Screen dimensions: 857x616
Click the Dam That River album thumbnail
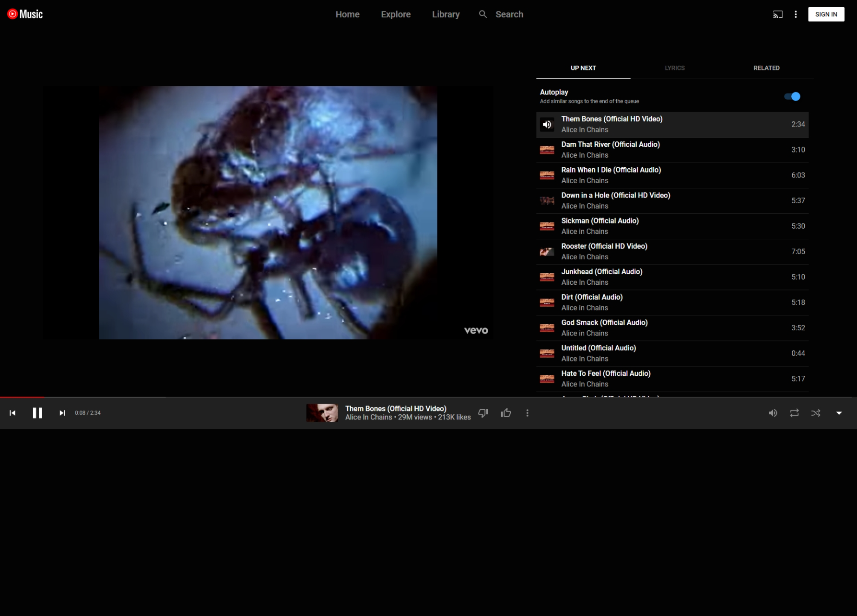[547, 150]
